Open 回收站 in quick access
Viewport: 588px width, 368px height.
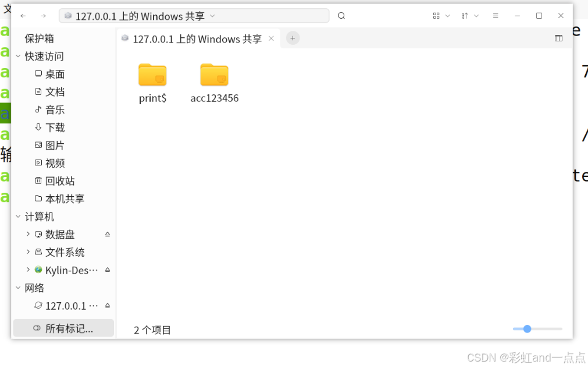[60, 181]
